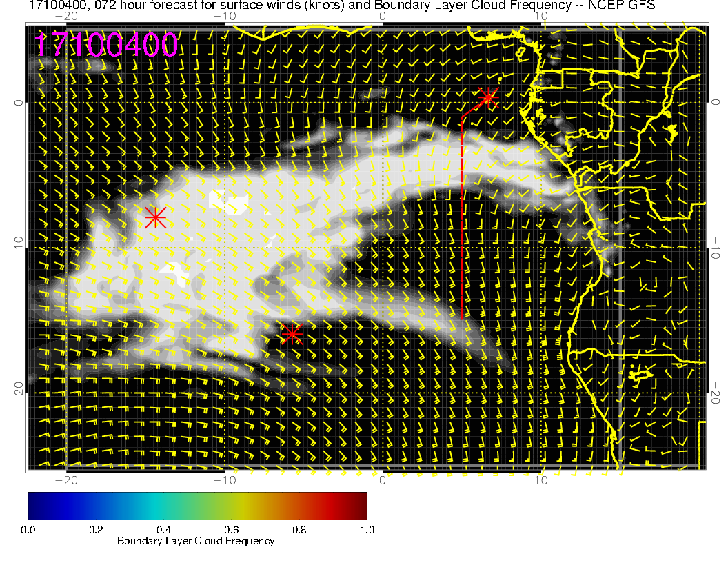Click the 0 latitude label on left axis

coord(20,102)
